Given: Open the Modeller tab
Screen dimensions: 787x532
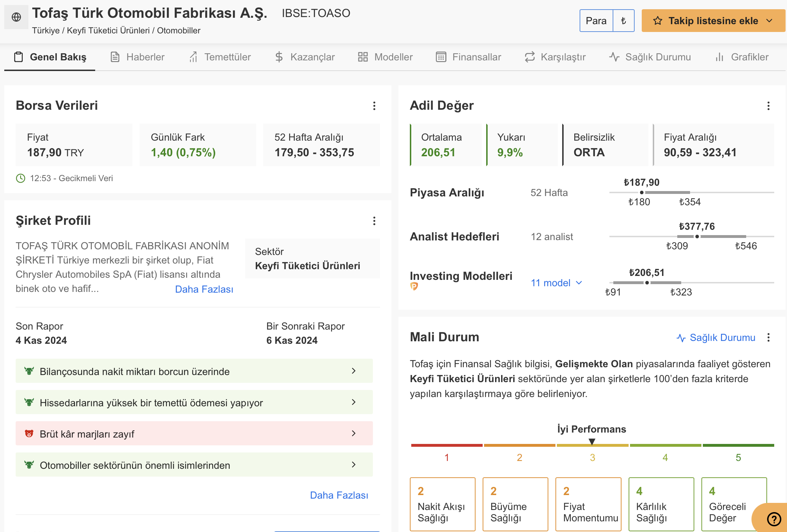Looking at the screenshot, I should [x=385, y=57].
